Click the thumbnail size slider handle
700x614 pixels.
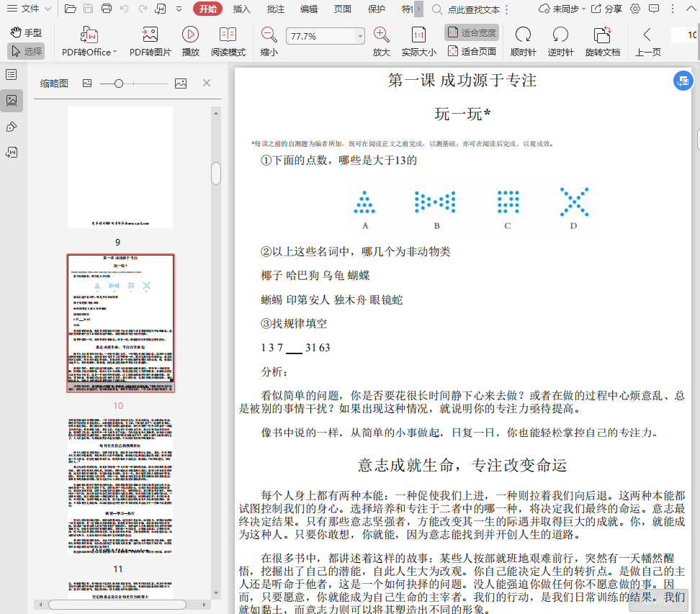pyautogui.click(x=119, y=83)
